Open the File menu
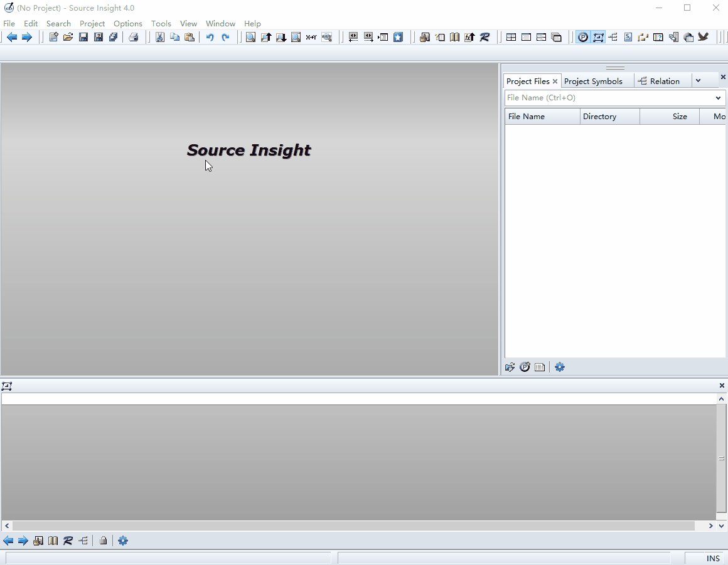Viewport: 728px width, 565px height. tap(9, 23)
